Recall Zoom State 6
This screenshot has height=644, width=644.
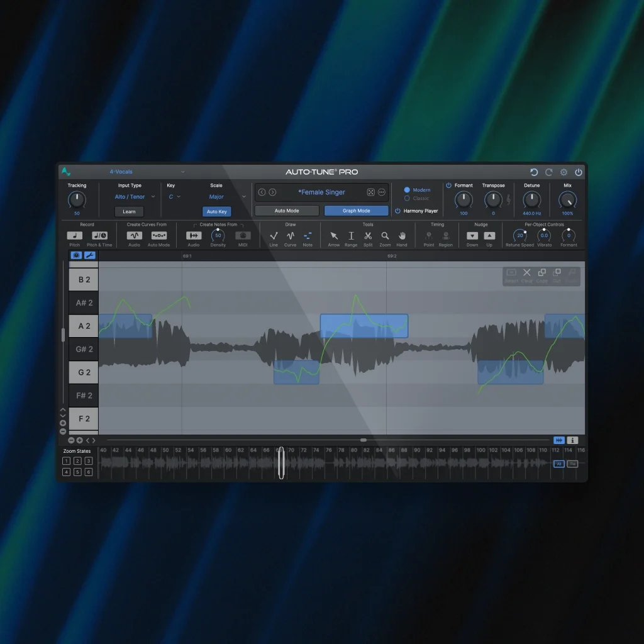tap(88, 472)
